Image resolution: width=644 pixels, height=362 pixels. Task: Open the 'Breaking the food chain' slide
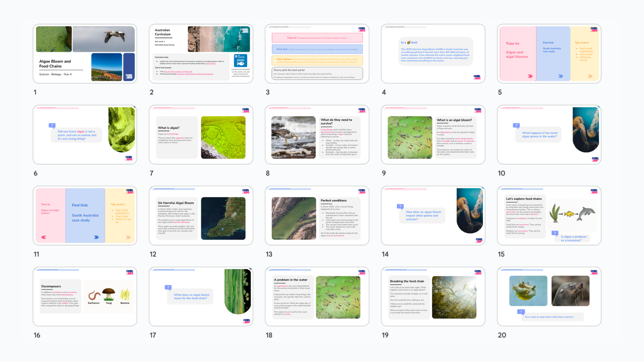pos(433,296)
